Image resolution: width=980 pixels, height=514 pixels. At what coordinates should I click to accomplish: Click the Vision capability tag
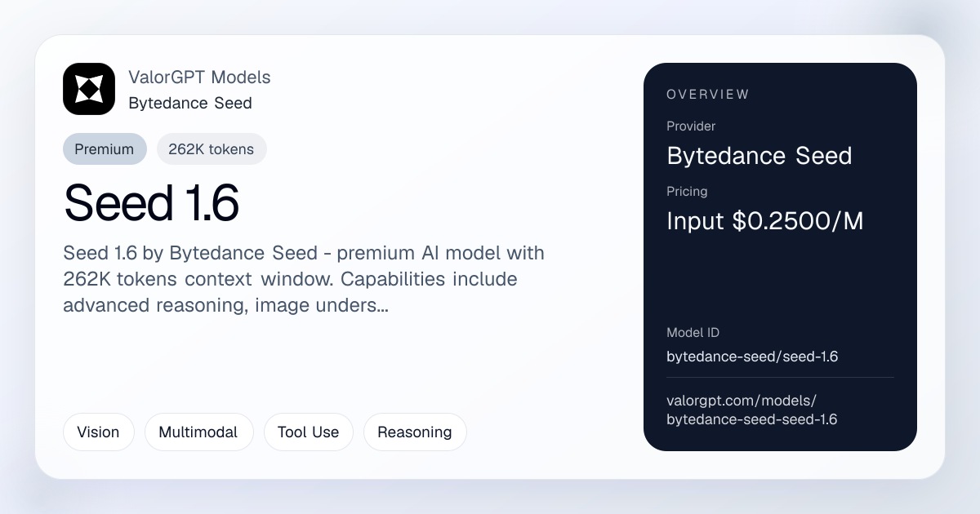(98, 432)
